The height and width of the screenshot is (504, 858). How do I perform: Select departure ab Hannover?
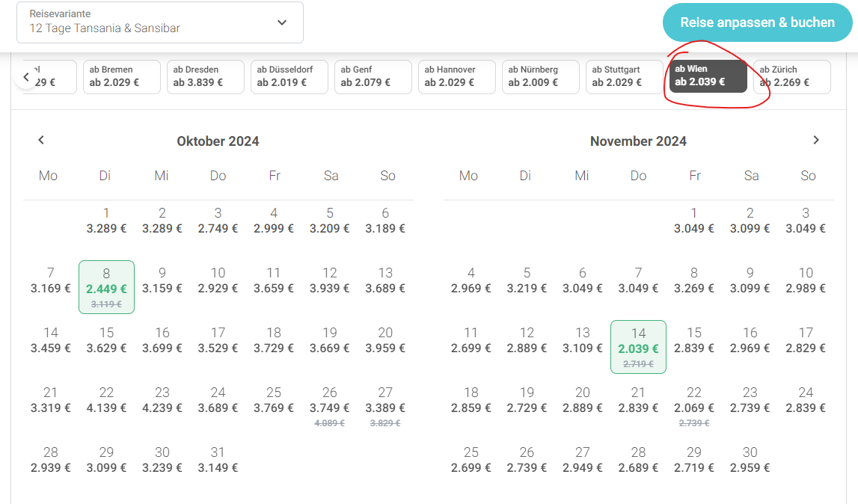pyautogui.click(x=456, y=76)
